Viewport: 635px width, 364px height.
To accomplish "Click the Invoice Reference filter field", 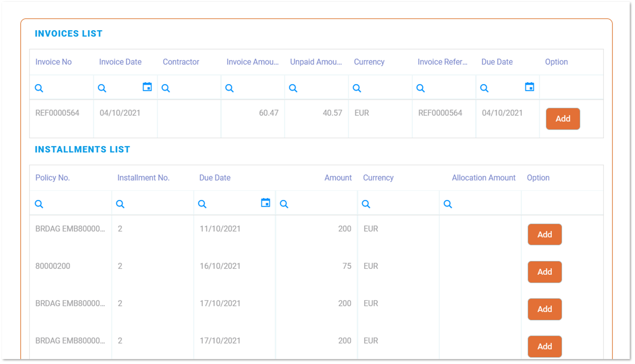I will [x=448, y=88].
